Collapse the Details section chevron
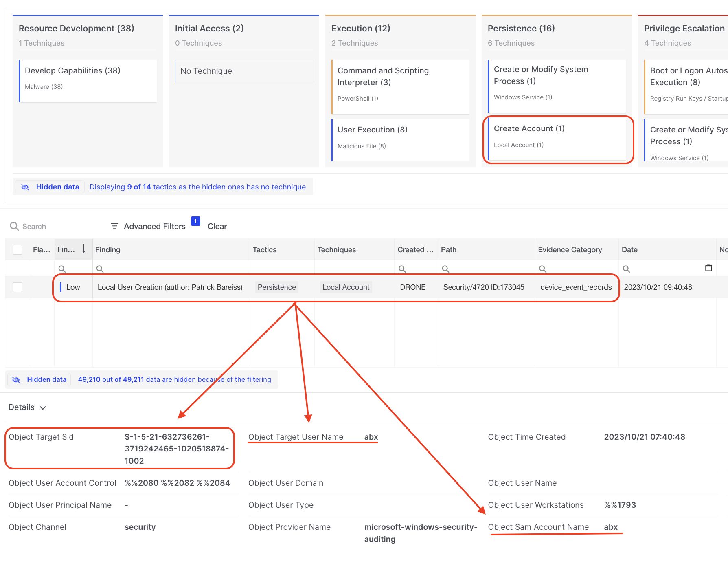 (43, 408)
